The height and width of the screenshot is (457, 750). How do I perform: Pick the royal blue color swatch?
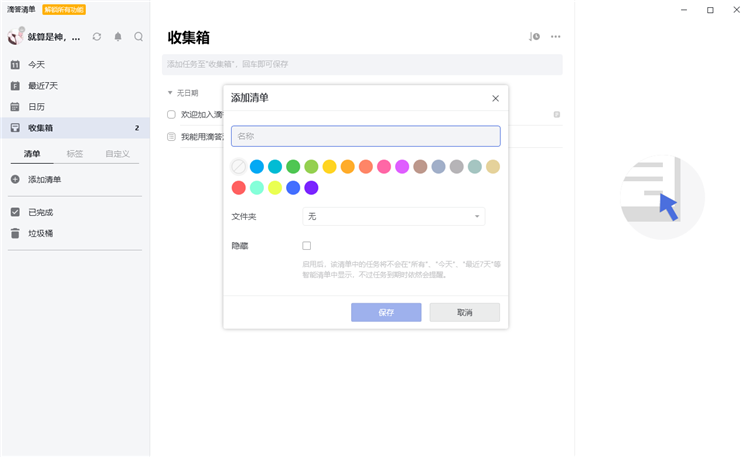point(293,188)
